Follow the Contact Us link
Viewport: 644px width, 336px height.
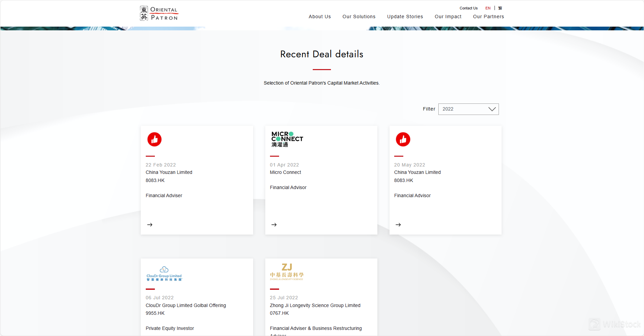pyautogui.click(x=469, y=8)
